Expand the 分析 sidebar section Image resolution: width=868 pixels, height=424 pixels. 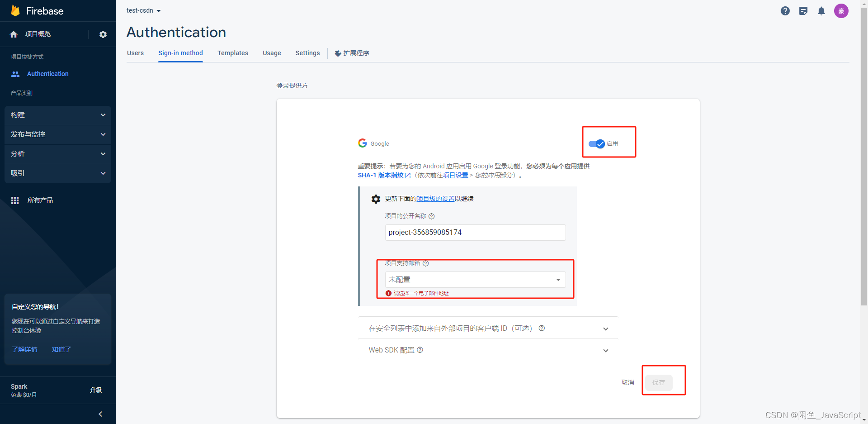(x=58, y=154)
